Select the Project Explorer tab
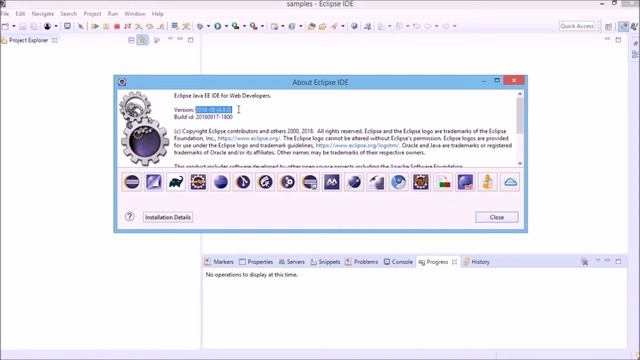This screenshot has height=360, width=640. point(28,40)
